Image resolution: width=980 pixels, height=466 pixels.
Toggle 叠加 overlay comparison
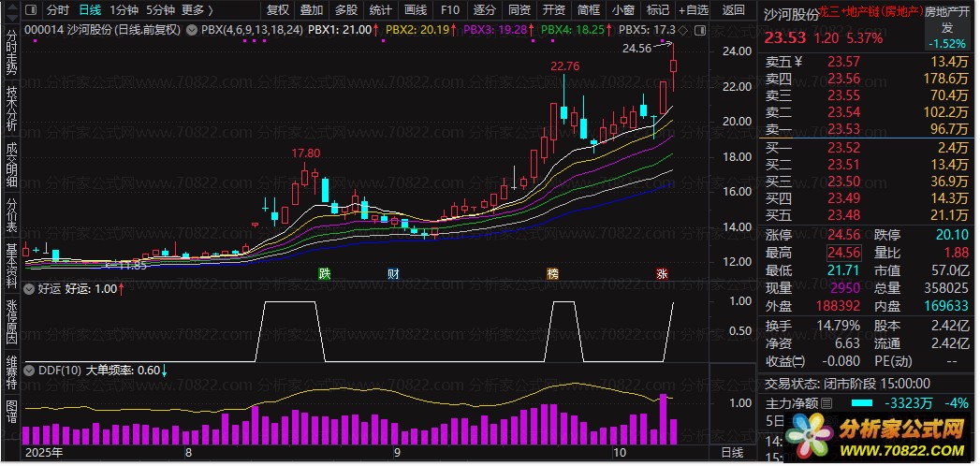312,10
